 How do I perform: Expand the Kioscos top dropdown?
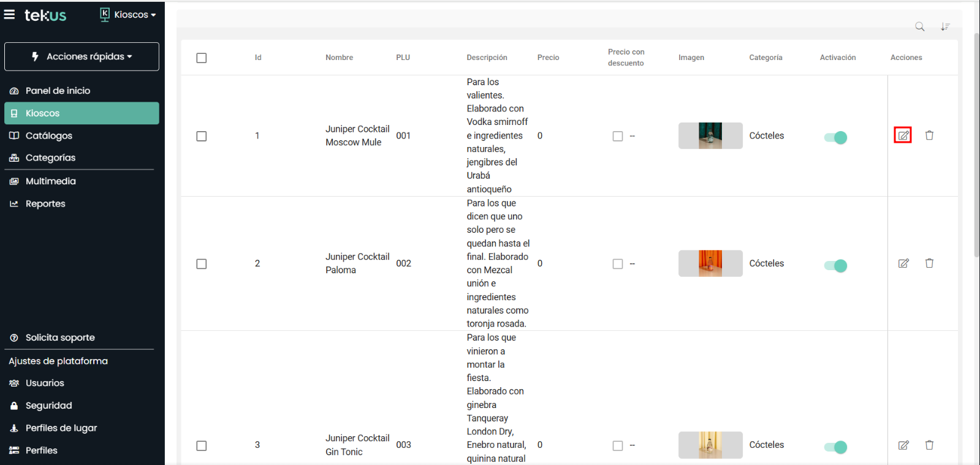128,15
